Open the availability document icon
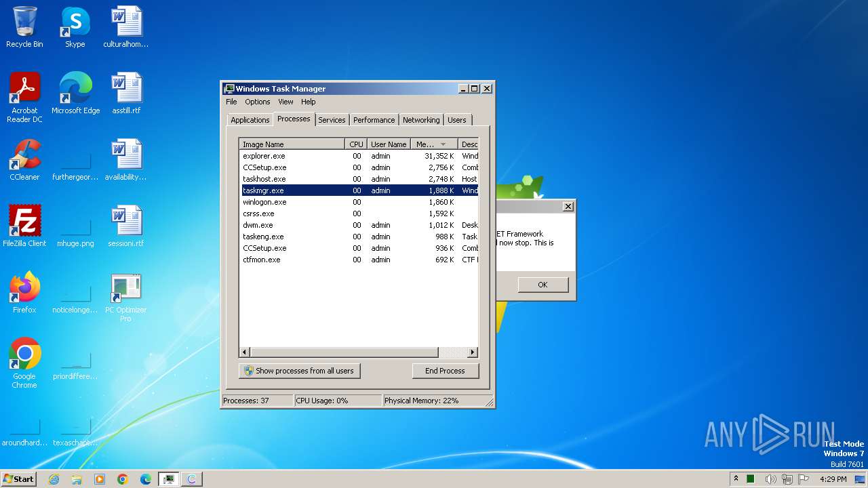Screen dimensions: 868x488 point(126,160)
